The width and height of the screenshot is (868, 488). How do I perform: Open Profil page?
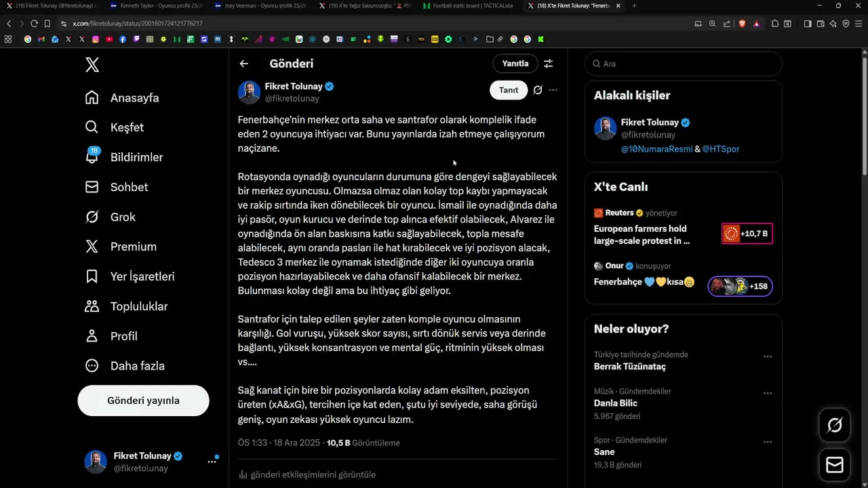(111, 336)
